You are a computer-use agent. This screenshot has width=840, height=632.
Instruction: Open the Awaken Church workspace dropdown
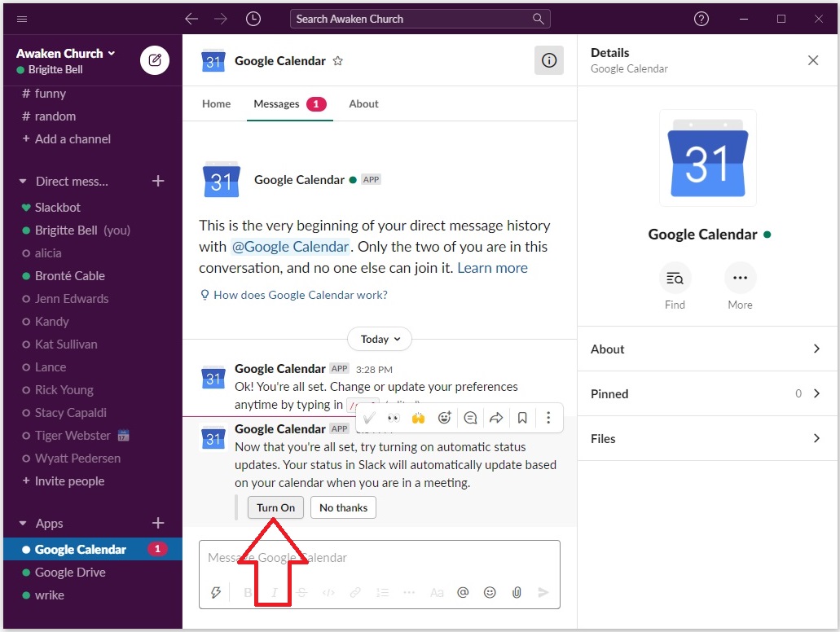tap(65, 54)
